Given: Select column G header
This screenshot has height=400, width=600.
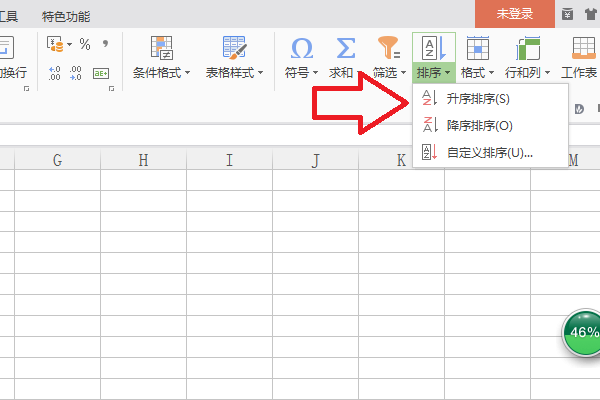Looking at the screenshot, I should coord(57,160).
